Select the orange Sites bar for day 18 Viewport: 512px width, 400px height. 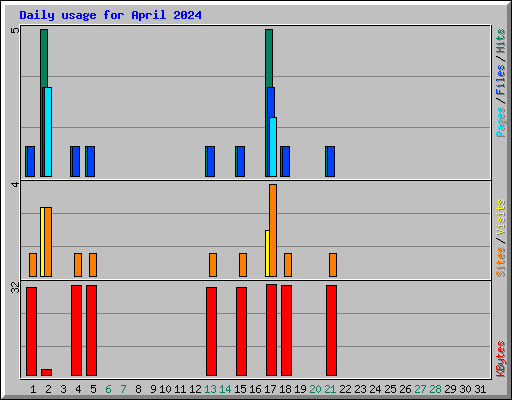[x=288, y=265]
